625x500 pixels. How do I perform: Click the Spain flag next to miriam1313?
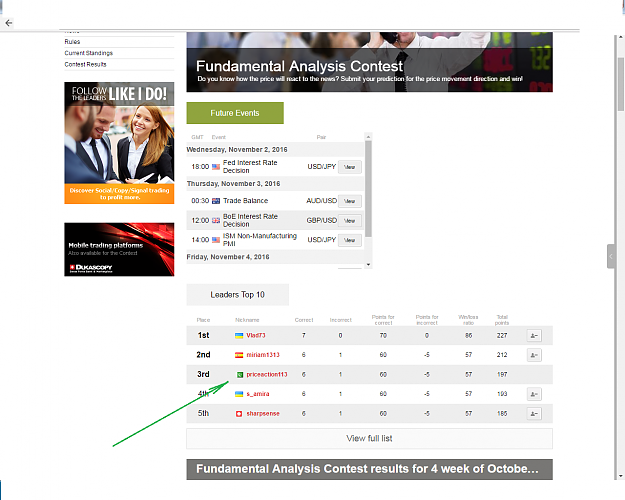239,355
